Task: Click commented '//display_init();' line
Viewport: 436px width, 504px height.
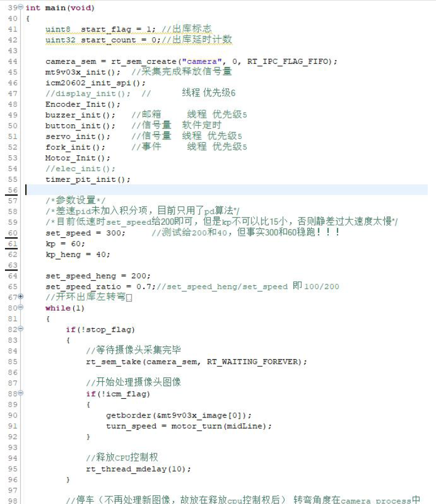Action: click(x=88, y=94)
